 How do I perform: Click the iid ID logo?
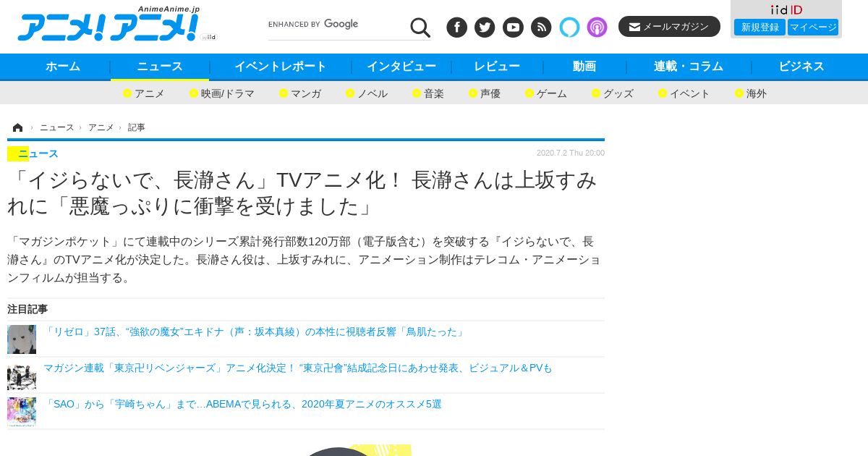pyautogui.click(x=786, y=9)
